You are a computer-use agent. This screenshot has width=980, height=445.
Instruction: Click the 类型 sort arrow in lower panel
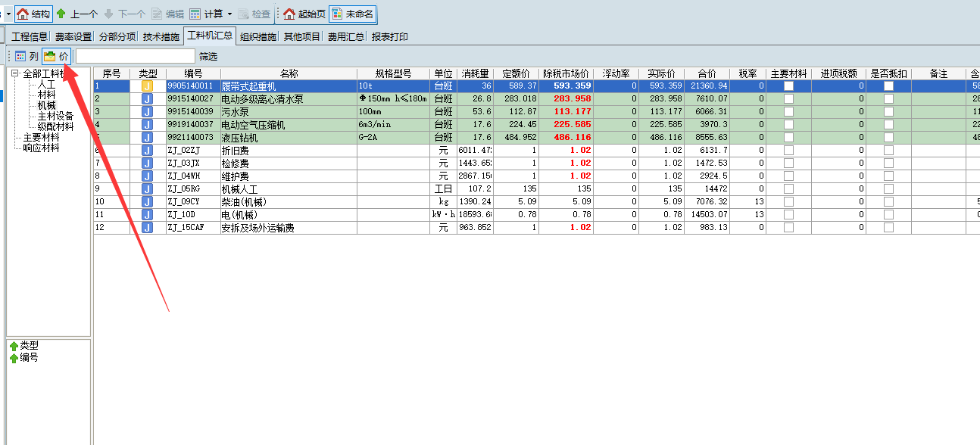pyautogui.click(x=14, y=346)
